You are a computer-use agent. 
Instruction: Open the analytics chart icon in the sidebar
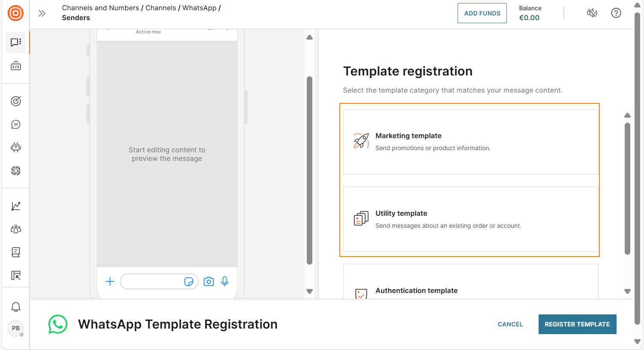[16, 206]
